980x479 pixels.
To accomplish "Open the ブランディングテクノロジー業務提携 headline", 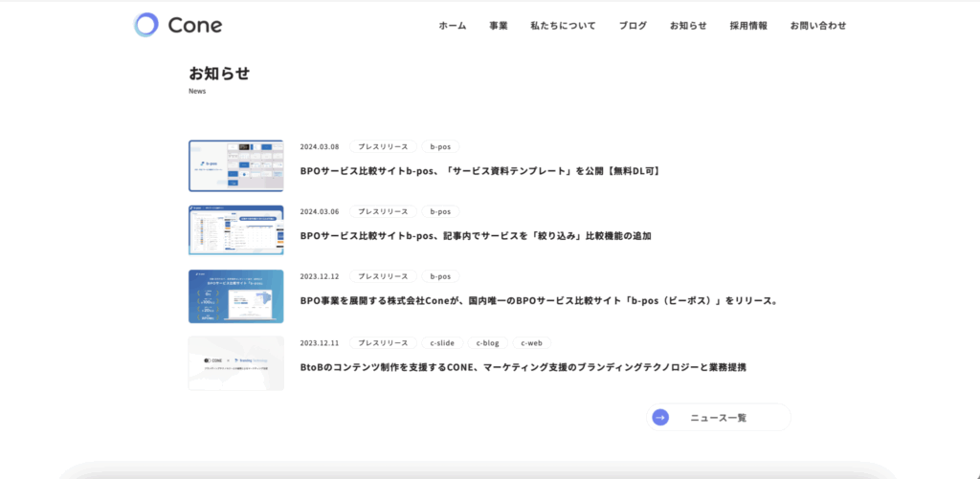I will click(x=523, y=366).
